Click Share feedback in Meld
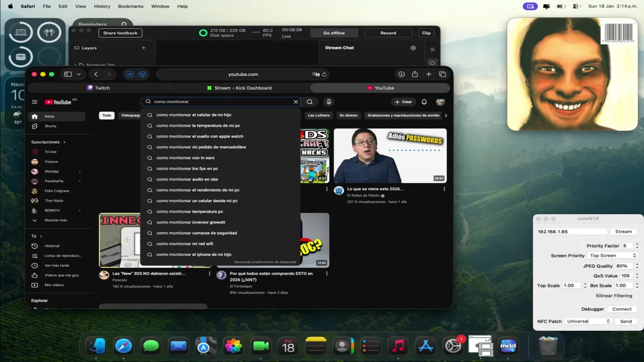644x362 pixels. pos(120,33)
